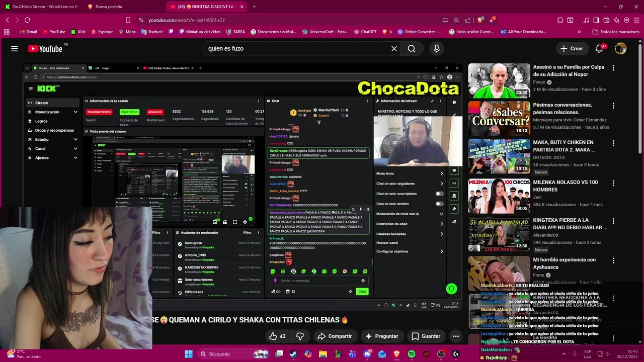
Task: Open the YouTube guide hamburger menu
Action: pyautogui.click(x=15, y=49)
